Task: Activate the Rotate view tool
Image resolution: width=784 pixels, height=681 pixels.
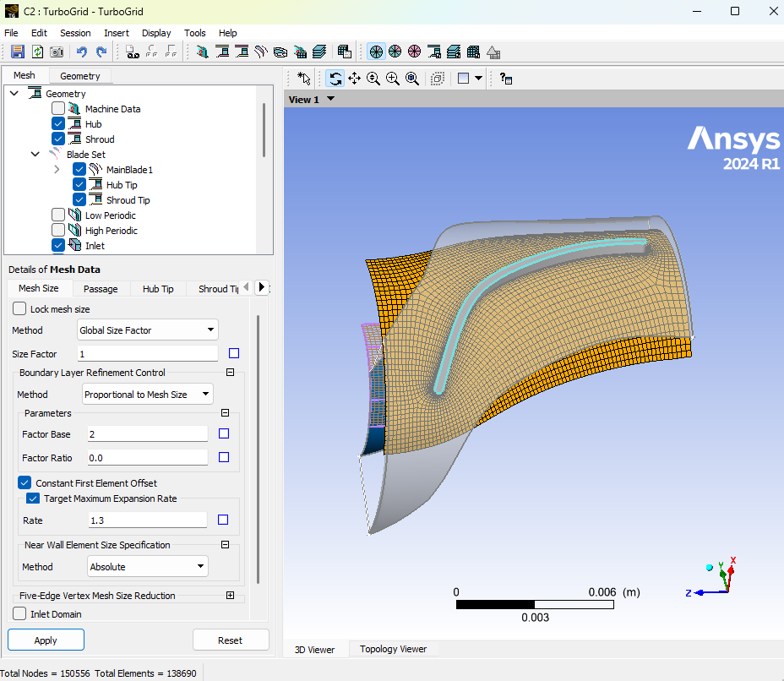Action: tap(335, 79)
